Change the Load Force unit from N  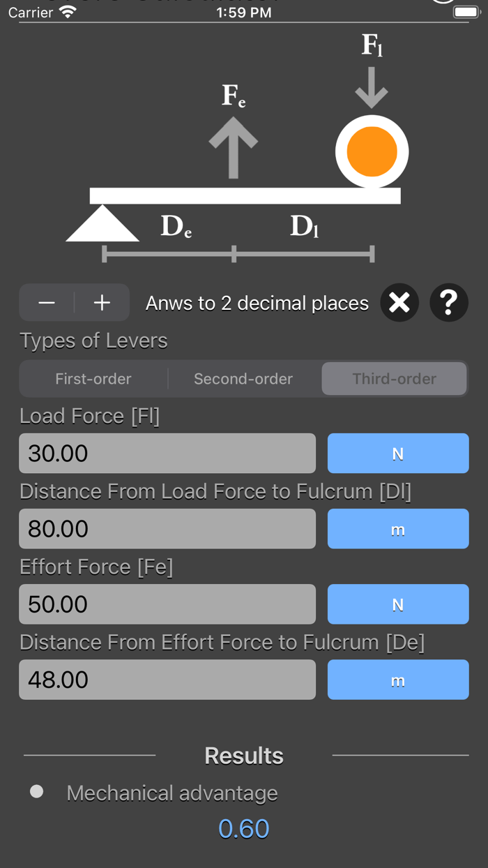pos(398,454)
